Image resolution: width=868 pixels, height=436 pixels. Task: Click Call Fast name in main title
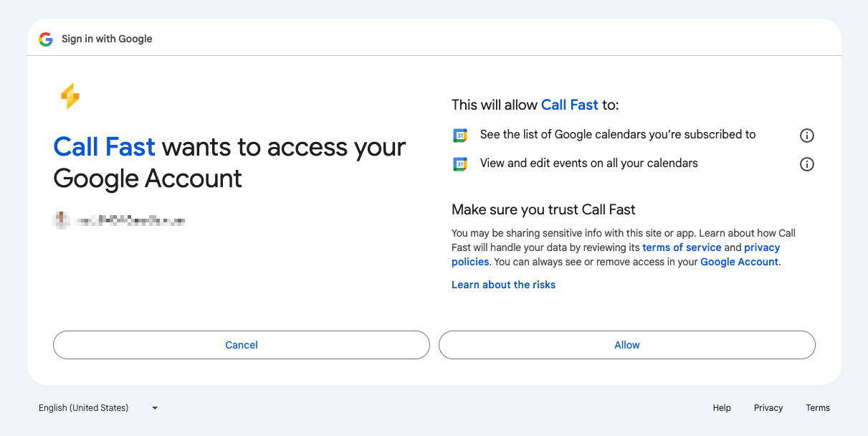tap(105, 147)
